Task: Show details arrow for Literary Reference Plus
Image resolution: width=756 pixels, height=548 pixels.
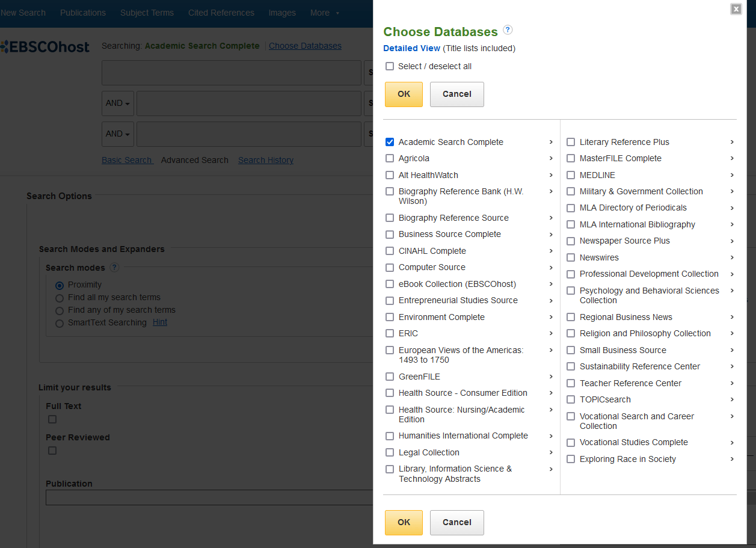Action: (732, 142)
